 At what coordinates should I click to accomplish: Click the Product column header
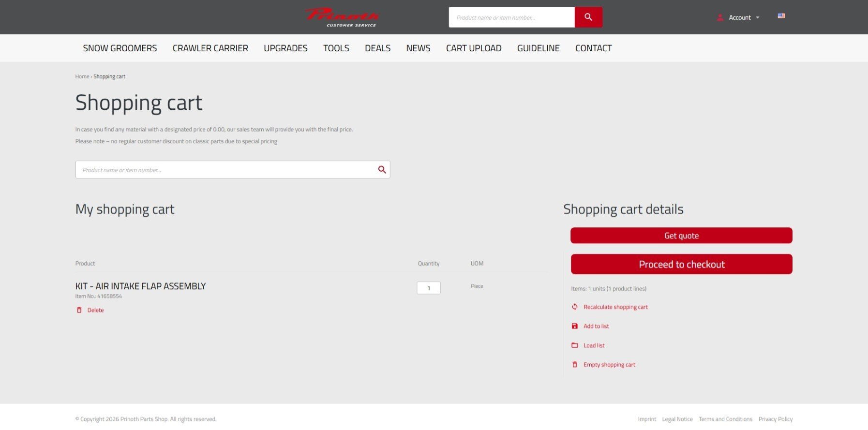click(85, 263)
